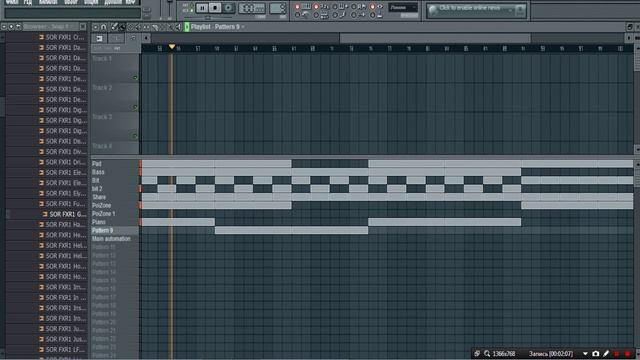
Task: Open browser item 'SOR FXR1 G...'
Action: 65,214
